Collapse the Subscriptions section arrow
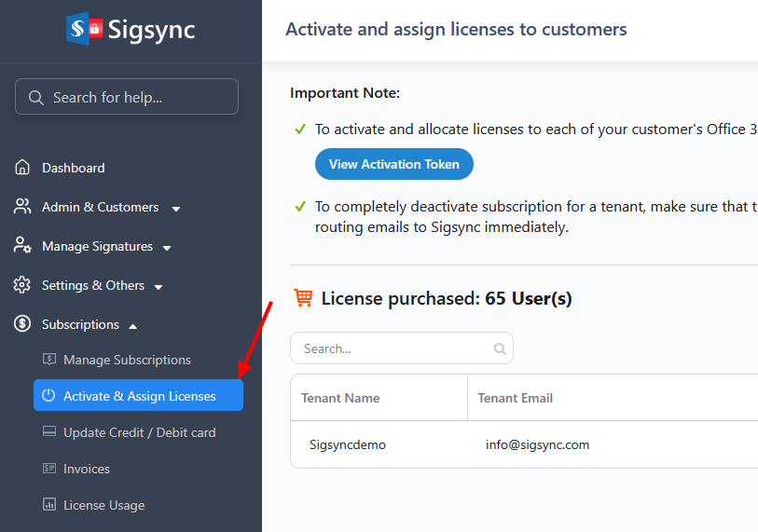Image resolution: width=758 pixels, height=532 pixels. [132, 325]
